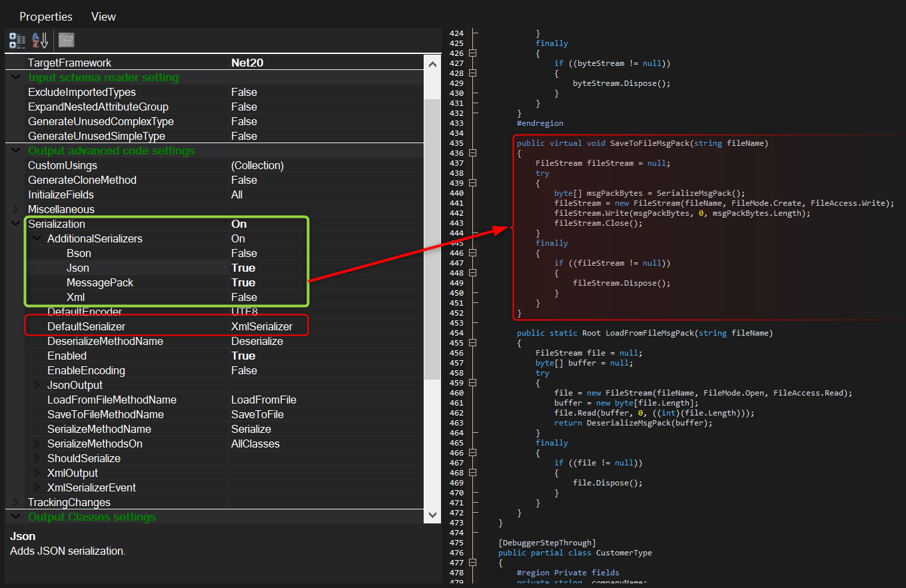The width and height of the screenshot is (906, 588).
Task: Click the True value of Enabled
Action: click(x=243, y=356)
